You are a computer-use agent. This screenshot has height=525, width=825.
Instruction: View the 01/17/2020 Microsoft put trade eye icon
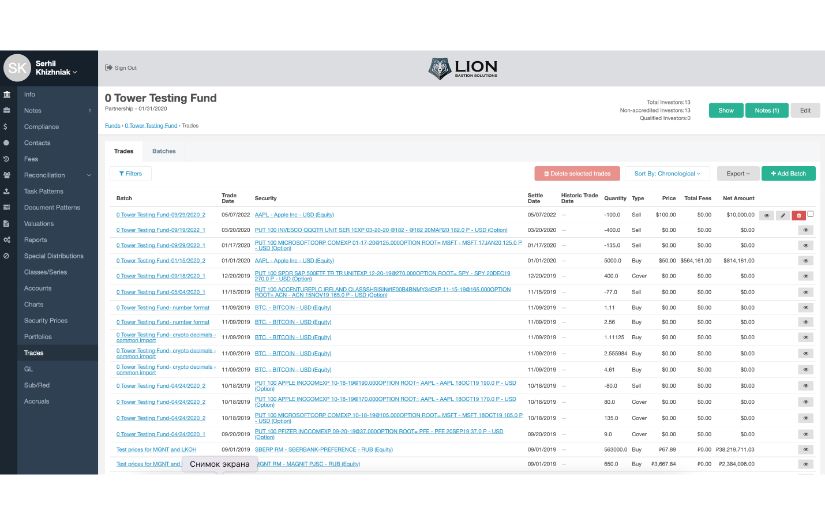click(806, 245)
